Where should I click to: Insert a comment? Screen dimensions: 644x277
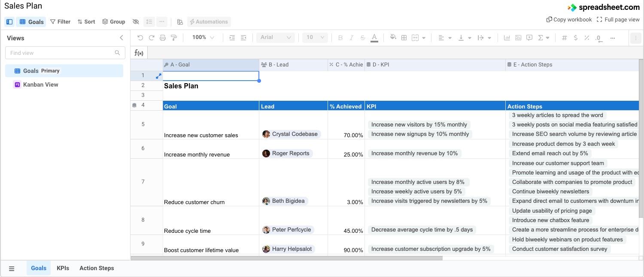[529, 37]
